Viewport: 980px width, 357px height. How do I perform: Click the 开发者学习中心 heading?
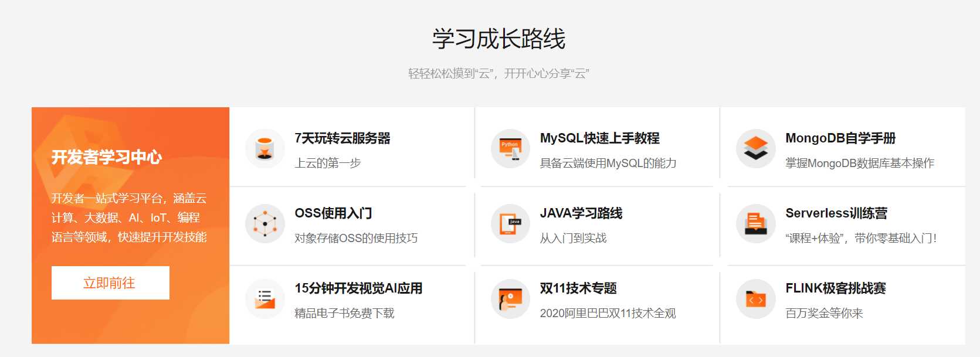(x=107, y=157)
